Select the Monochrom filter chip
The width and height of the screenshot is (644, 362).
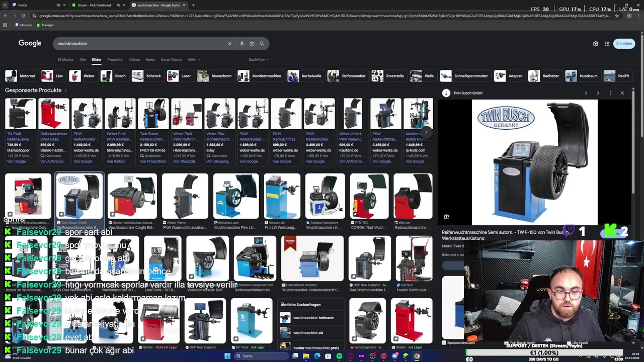[x=215, y=76]
